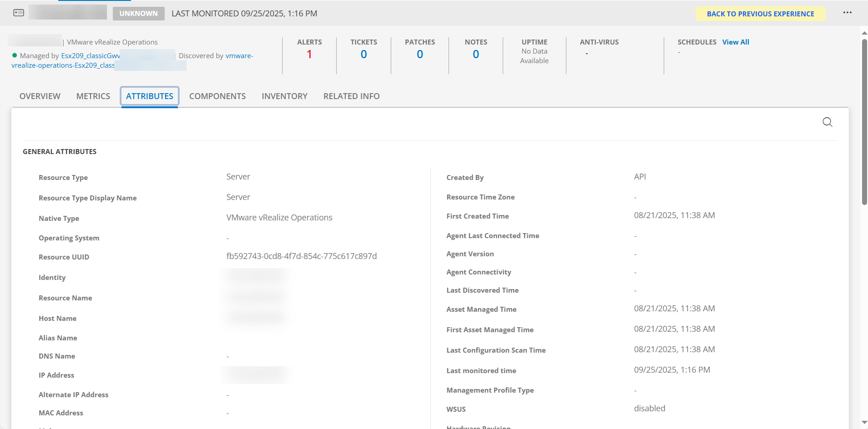
Task: Click View All schedules link
Action: point(735,42)
